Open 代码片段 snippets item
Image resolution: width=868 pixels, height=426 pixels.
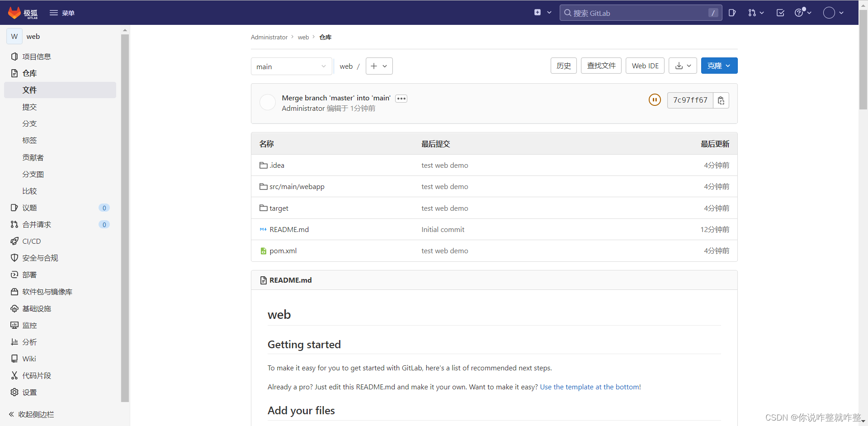[60, 375]
